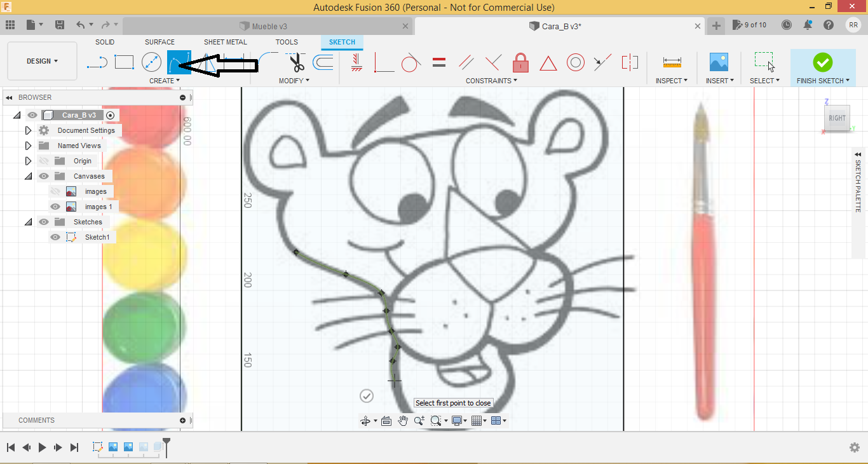Toggle visibility of Cara_B v3 component

pos(32,115)
